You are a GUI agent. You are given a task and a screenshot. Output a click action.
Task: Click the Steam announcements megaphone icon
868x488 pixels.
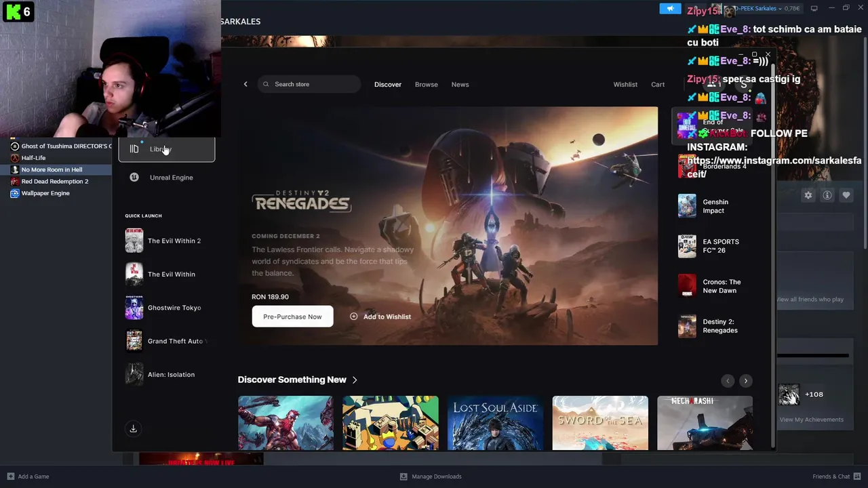click(670, 8)
